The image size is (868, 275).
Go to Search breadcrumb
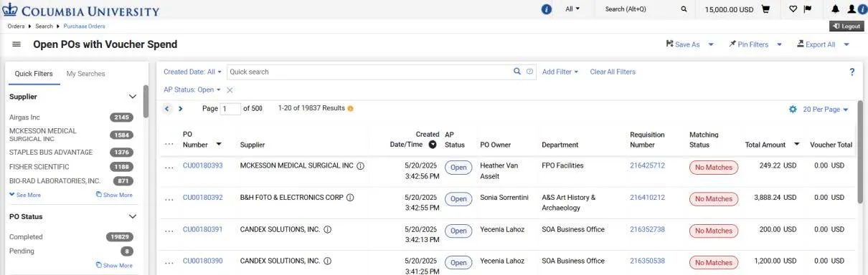44,26
